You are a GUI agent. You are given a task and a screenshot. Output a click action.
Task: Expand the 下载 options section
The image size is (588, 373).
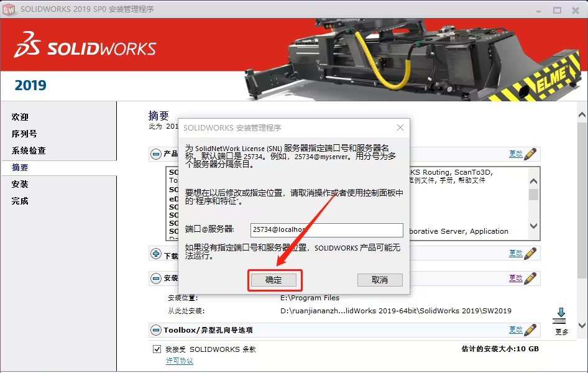[156, 254]
